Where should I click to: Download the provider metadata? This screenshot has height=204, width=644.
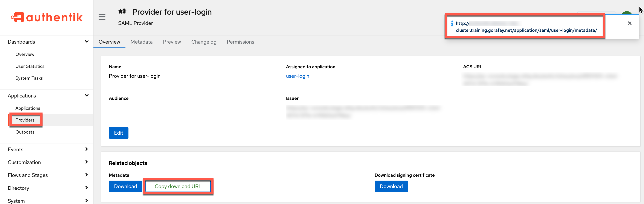(125, 186)
